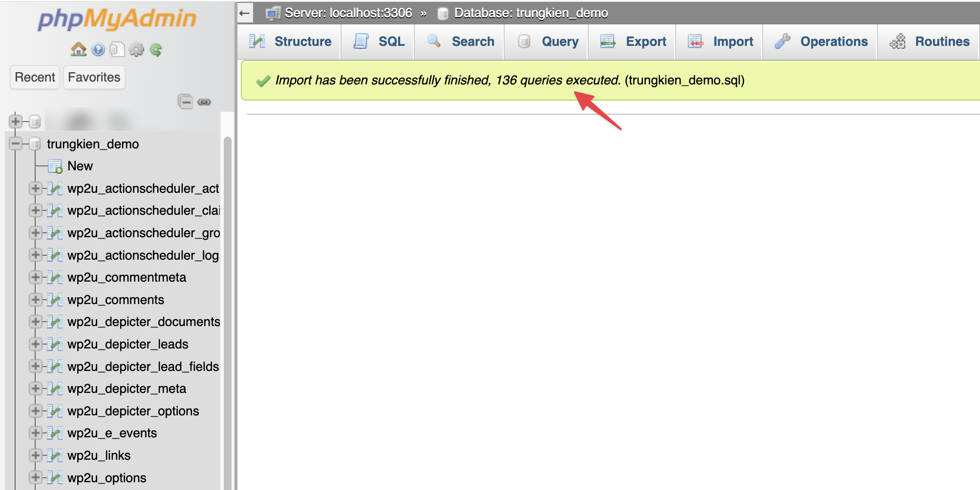Viewport: 980px width, 490px height.
Task: Go to the Routines tab
Action: [x=930, y=41]
